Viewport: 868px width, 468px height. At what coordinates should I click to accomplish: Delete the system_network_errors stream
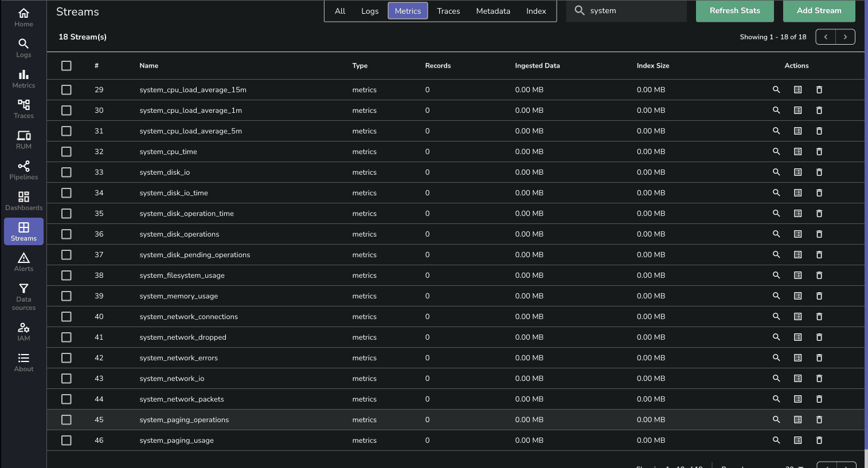tap(819, 358)
